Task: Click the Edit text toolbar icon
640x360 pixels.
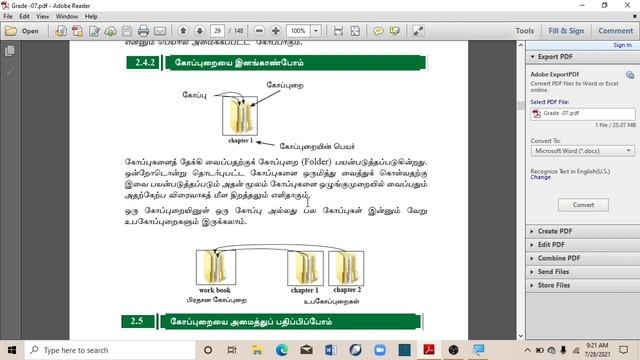Action: coord(94,31)
